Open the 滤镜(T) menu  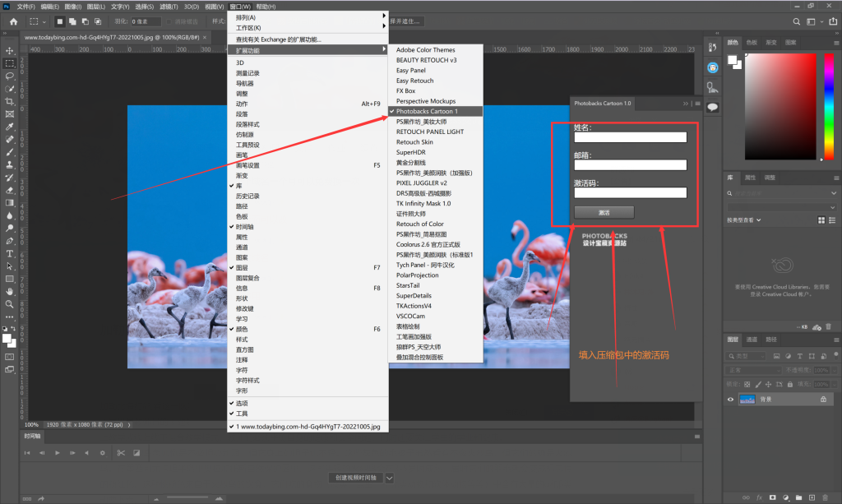169,7
